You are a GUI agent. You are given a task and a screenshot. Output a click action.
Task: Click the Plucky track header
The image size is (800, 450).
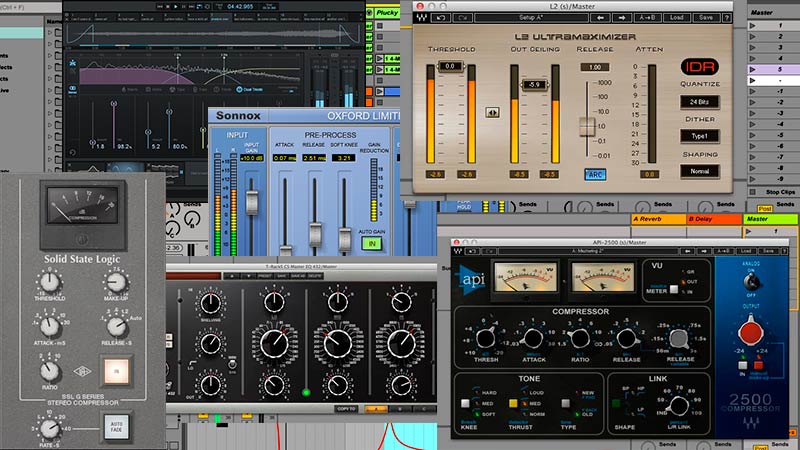tap(387, 13)
